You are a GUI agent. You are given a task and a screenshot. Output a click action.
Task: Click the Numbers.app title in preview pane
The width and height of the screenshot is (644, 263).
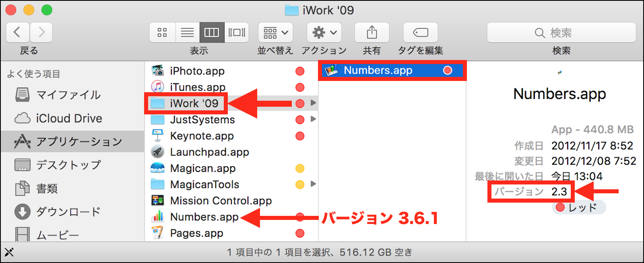[559, 94]
